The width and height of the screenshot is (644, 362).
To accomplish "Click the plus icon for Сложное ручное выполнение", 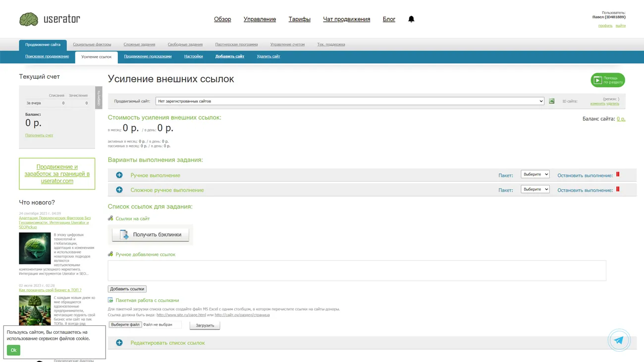I will coord(119,190).
